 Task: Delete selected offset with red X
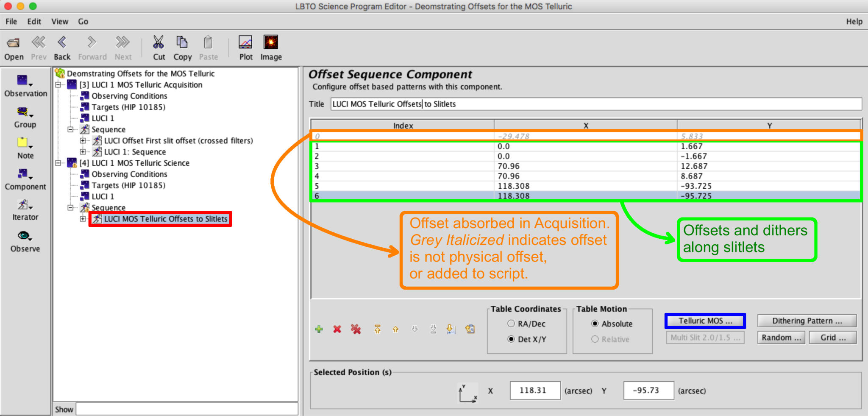coord(337,329)
